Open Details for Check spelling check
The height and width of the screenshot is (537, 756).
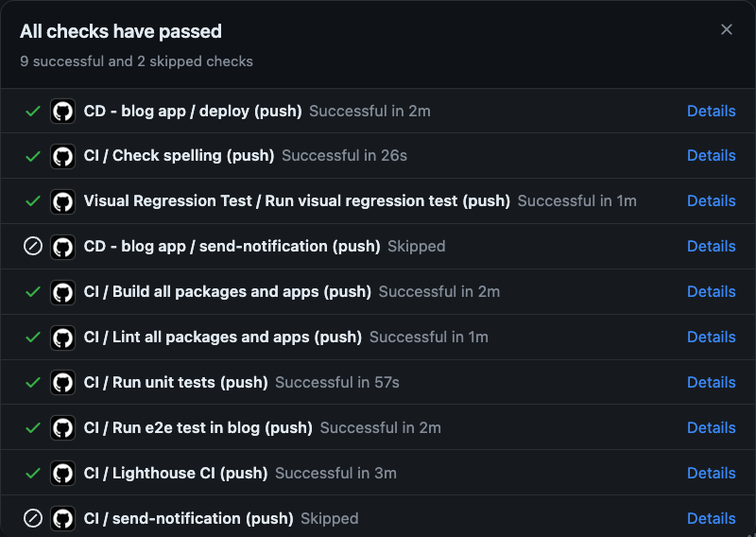tap(711, 155)
